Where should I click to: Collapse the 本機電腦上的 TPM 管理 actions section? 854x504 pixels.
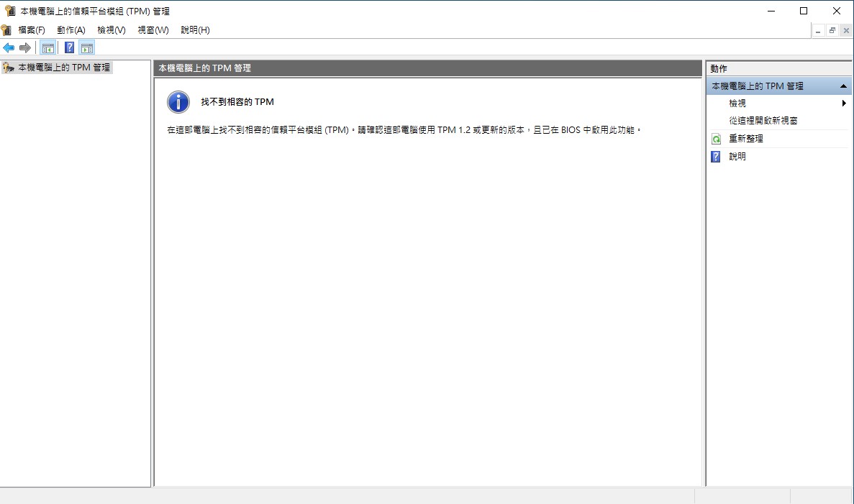click(x=844, y=86)
